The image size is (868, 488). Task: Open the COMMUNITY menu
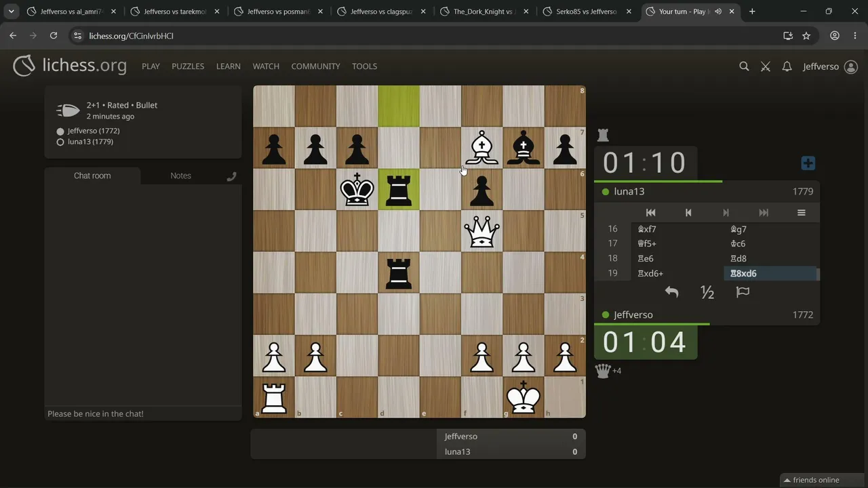click(x=315, y=66)
